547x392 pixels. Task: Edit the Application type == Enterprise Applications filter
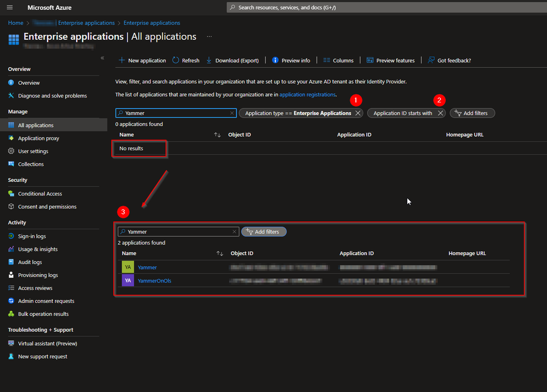pos(298,113)
